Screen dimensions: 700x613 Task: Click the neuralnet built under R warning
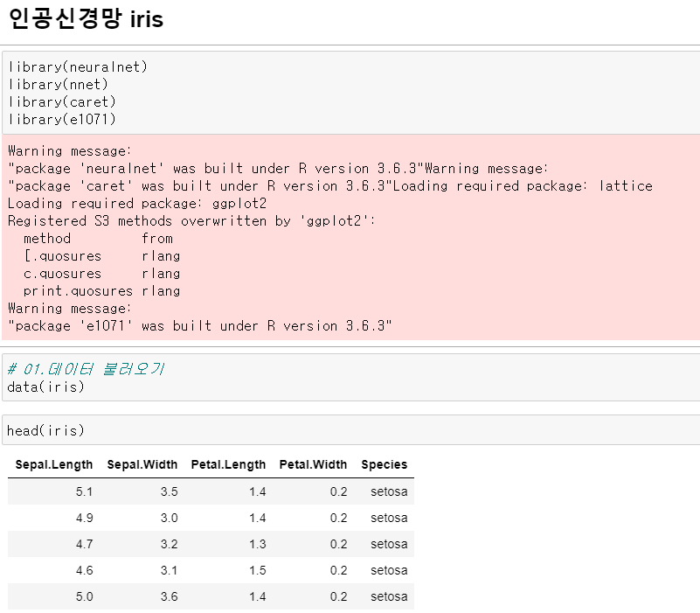[216, 169]
